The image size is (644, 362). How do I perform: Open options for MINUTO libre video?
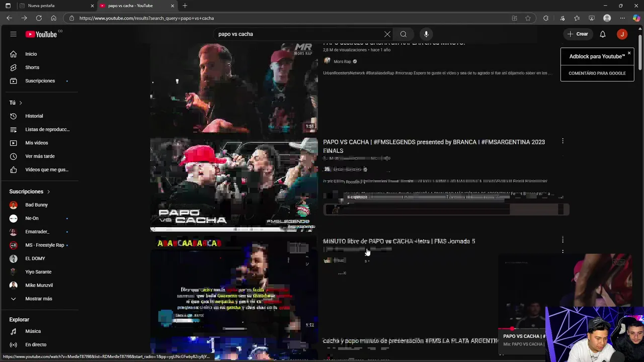pos(562,240)
